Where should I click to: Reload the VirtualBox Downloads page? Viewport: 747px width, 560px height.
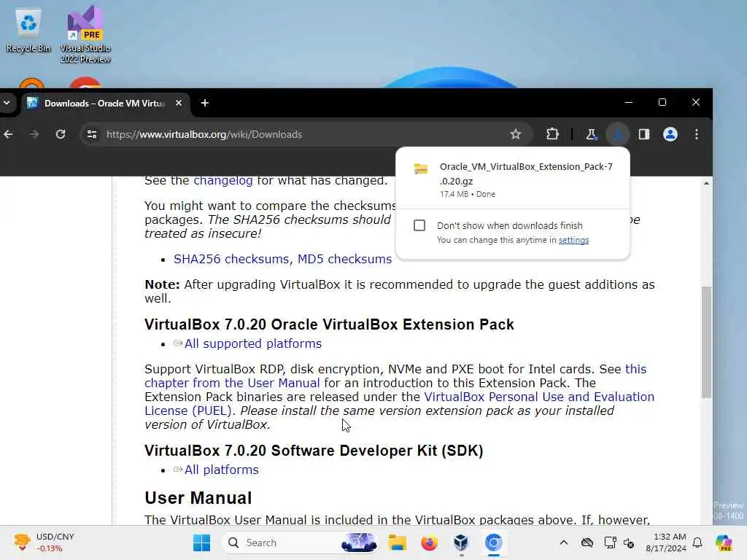[x=61, y=135]
